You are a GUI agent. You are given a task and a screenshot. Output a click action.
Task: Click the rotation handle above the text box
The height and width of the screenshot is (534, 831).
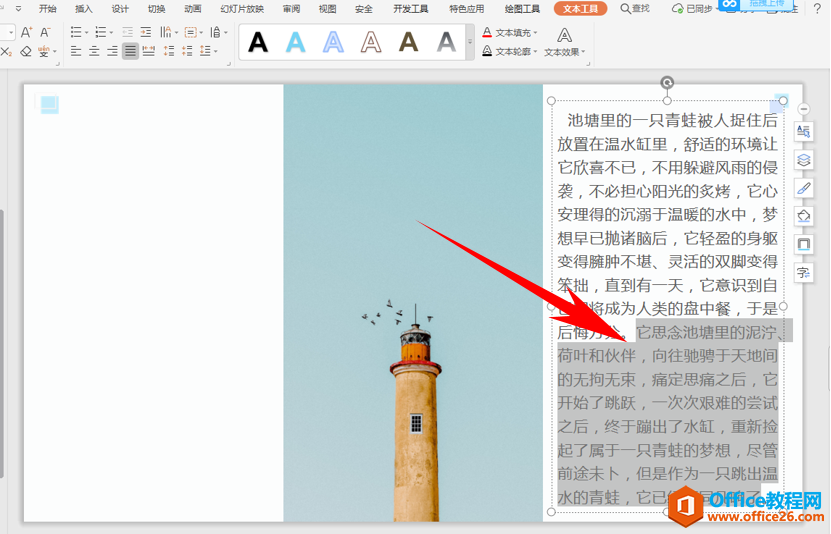click(667, 83)
